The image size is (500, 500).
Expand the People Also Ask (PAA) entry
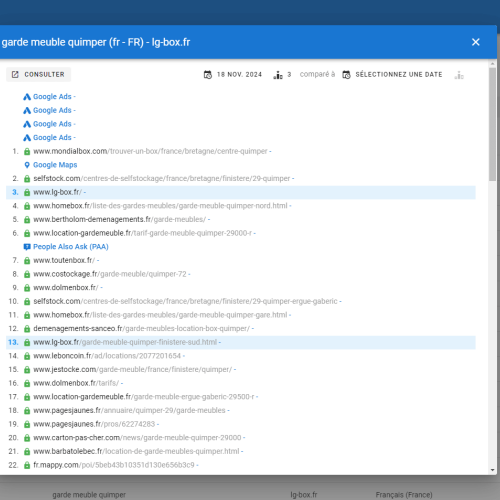(x=71, y=247)
